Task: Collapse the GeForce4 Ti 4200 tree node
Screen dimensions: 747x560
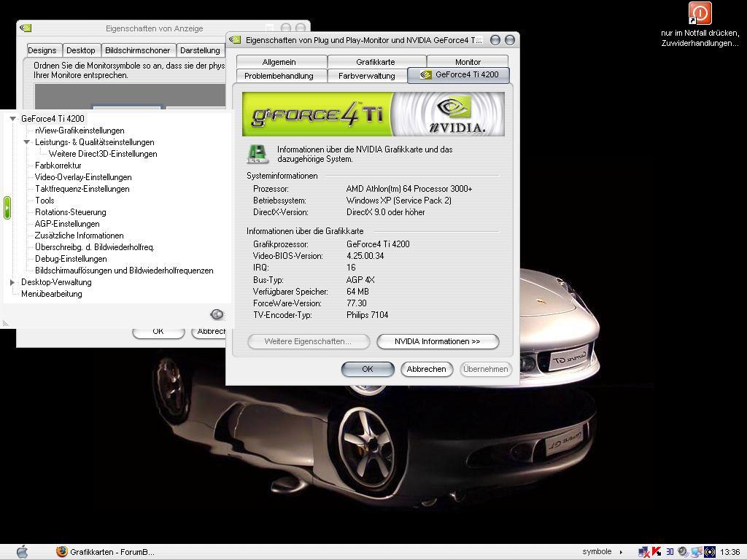Action: coord(13,119)
